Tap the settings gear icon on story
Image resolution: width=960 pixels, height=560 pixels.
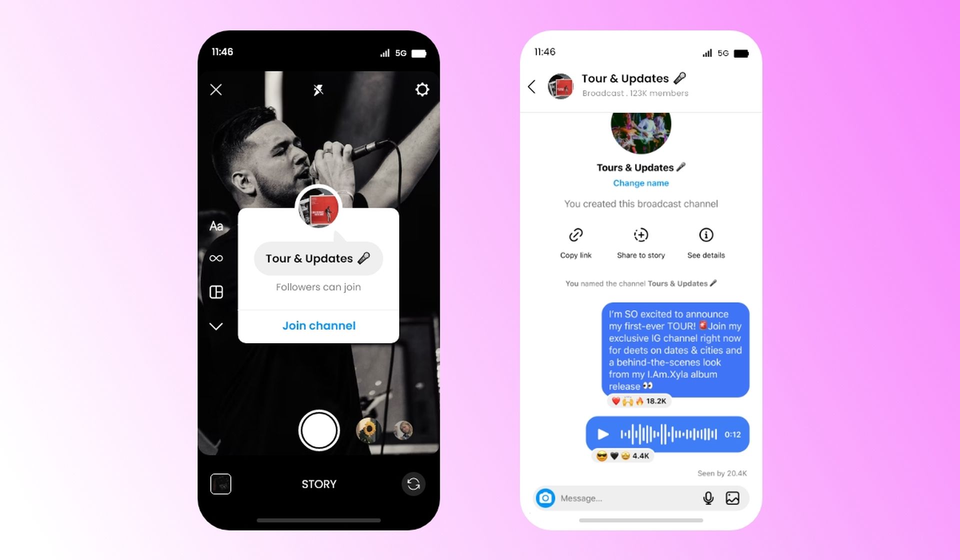[x=421, y=89]
